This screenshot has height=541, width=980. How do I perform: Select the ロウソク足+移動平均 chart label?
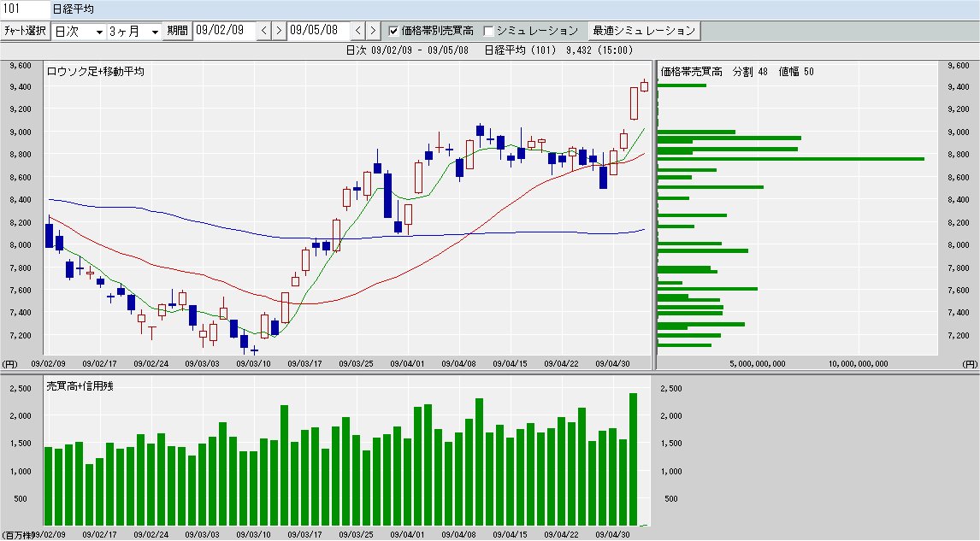[96, 71]
